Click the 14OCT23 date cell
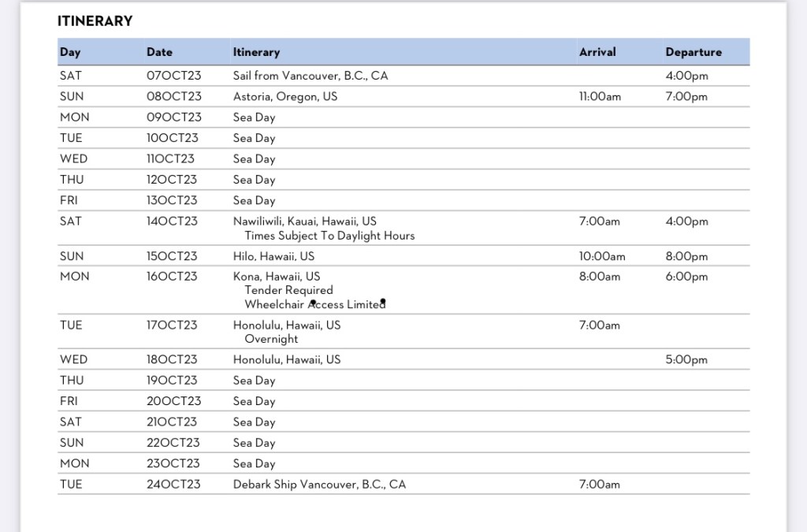Image resolution: width=807 pixels, height=532 pixels. (172, 221)
